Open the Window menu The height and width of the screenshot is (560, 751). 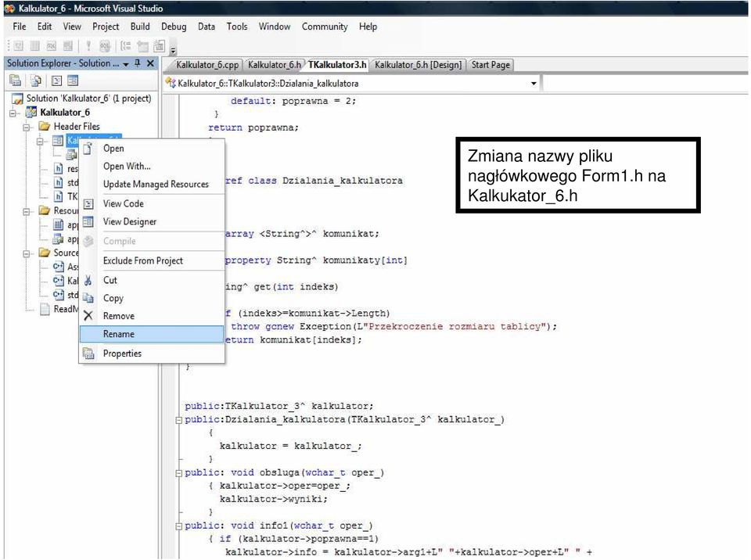[x=275, y=27]
